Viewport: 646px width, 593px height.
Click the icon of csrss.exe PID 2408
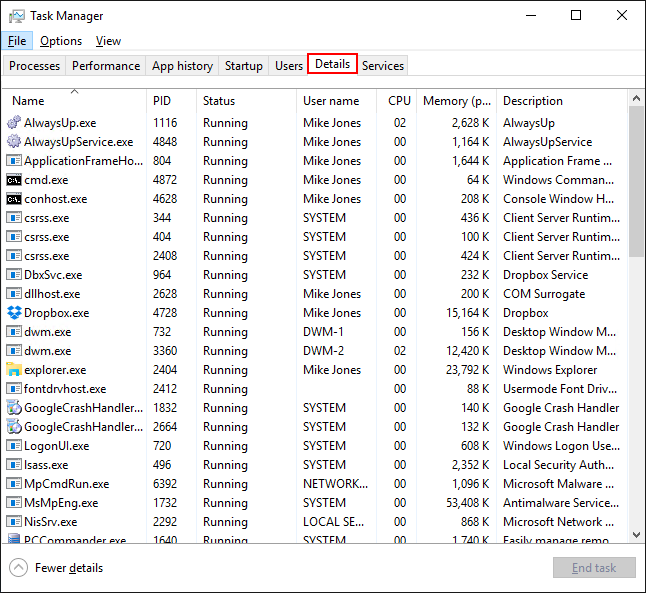pos(14,255)
